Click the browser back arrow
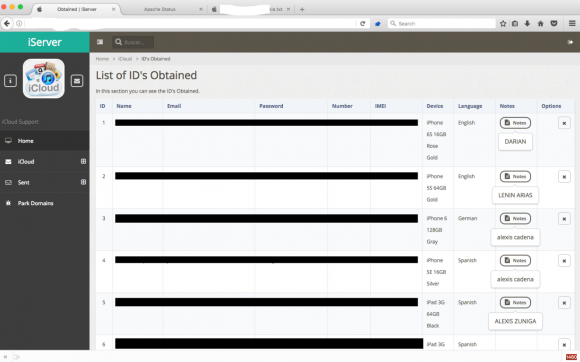580x362 pixels. coord(7,24)
